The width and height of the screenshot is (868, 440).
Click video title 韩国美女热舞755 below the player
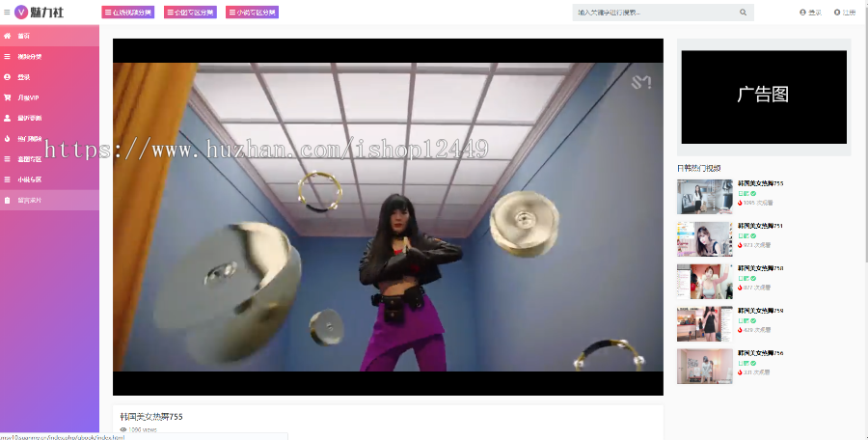(x=151, y=417)
